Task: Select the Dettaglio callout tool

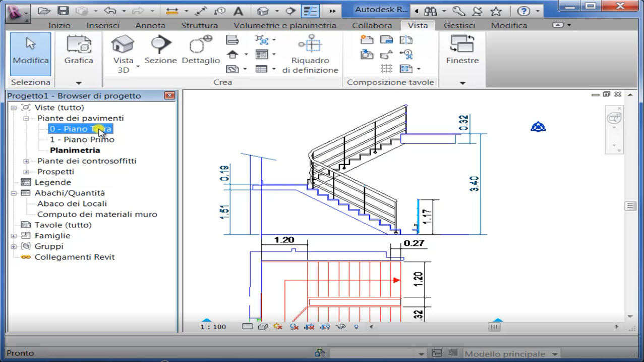Action: click(201, 45)
